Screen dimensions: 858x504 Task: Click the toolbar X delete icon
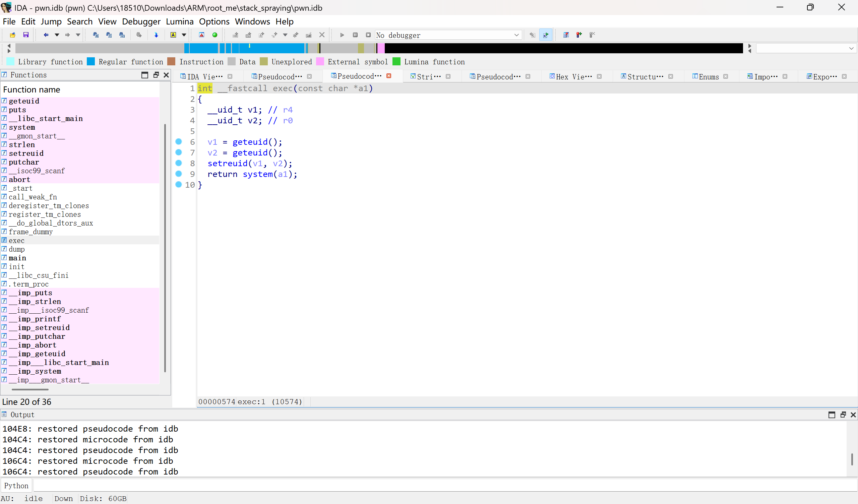pyautogui.click(x=322, y=35)
